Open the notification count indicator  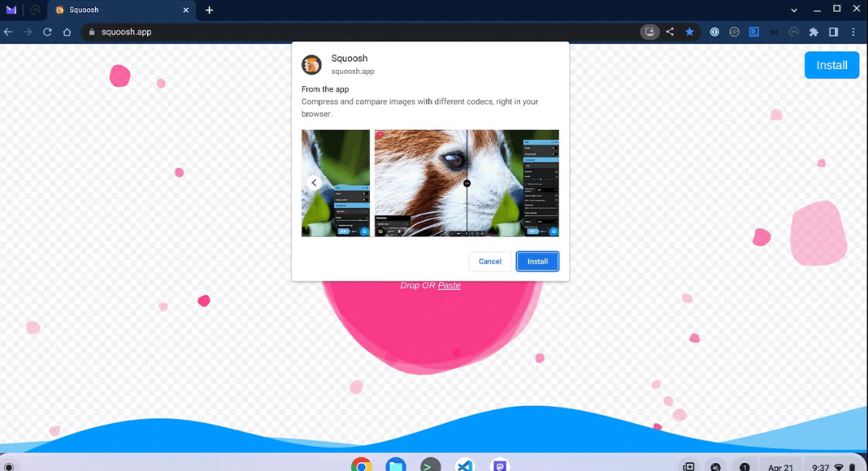(x=744, y=467)
